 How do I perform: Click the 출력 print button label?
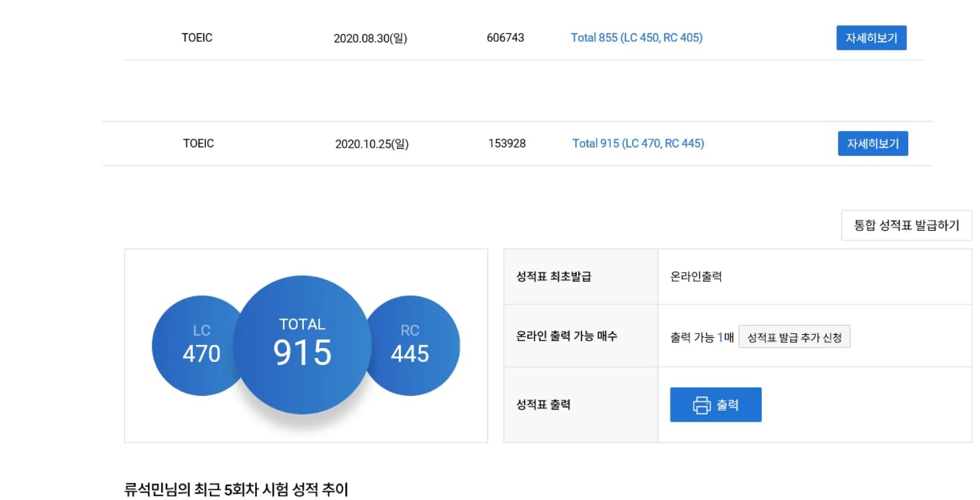[x=727, y=404]
